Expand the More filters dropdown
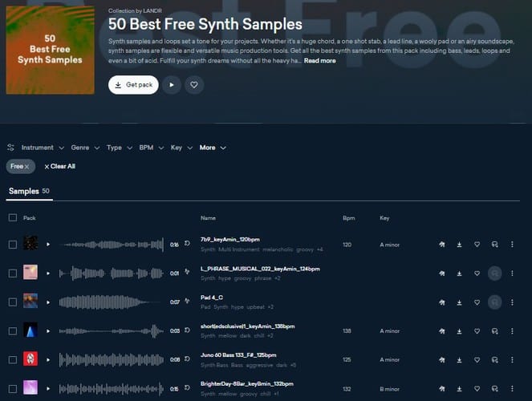Image resolution: width=532 pixels, height=401 pixels. [x=213, y=148]
